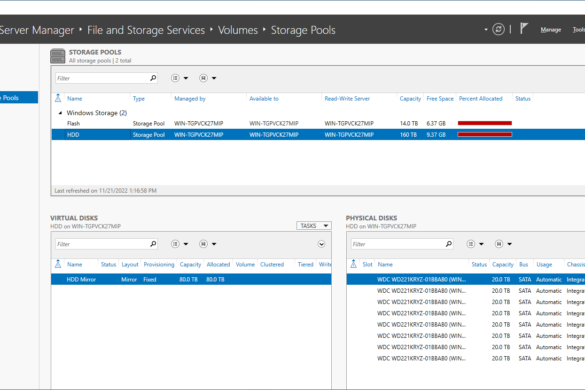The image size is (585, 390).
Task: Click the list view options icon in Physical Disks
Action: click(471, 244)
